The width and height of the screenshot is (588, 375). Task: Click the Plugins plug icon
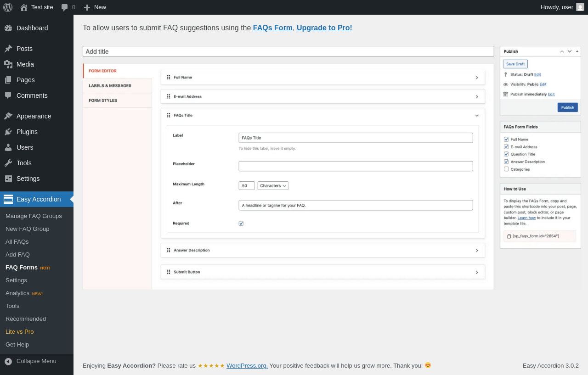pyautogui.click(x=8, y=132)
